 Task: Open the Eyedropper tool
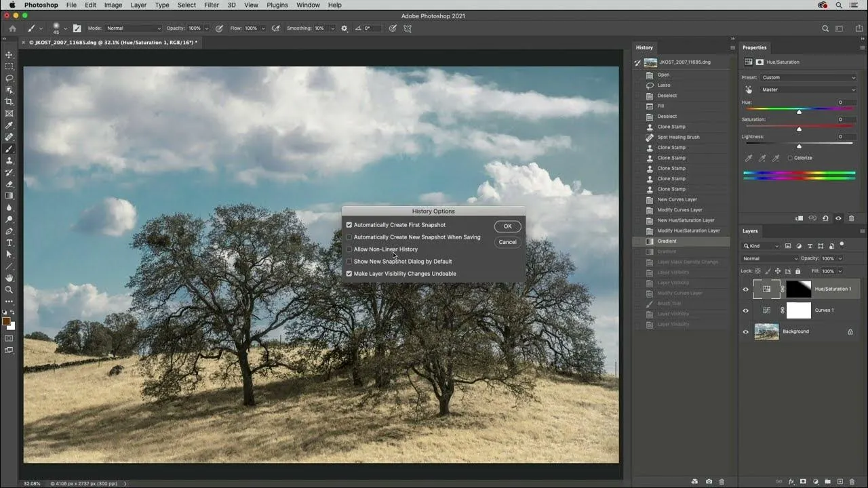tap(9, 125)
